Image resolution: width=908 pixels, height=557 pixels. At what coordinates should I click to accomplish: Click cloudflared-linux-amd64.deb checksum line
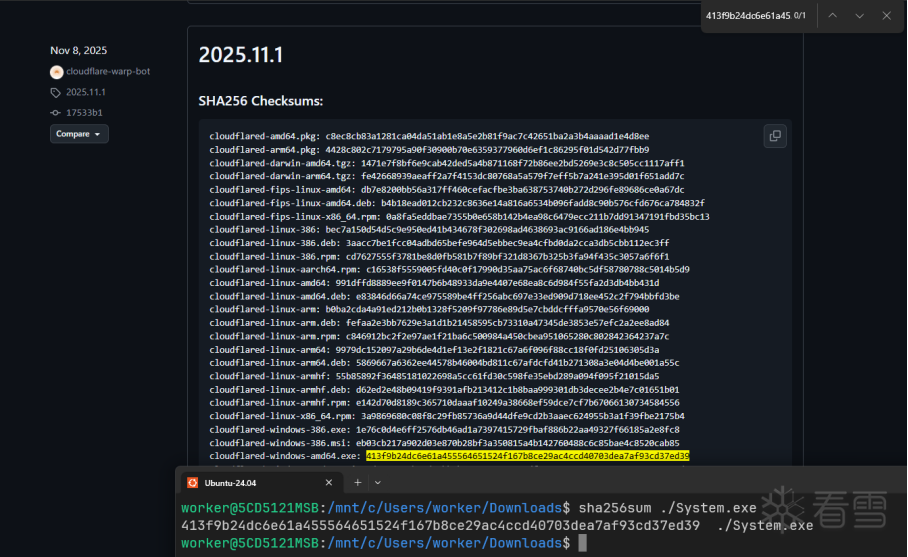click(x=444, y=296)
